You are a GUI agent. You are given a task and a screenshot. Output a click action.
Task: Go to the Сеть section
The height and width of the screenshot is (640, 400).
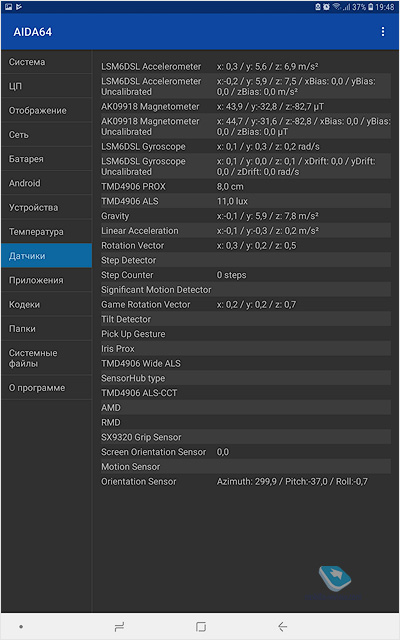[x=47, y=135]
